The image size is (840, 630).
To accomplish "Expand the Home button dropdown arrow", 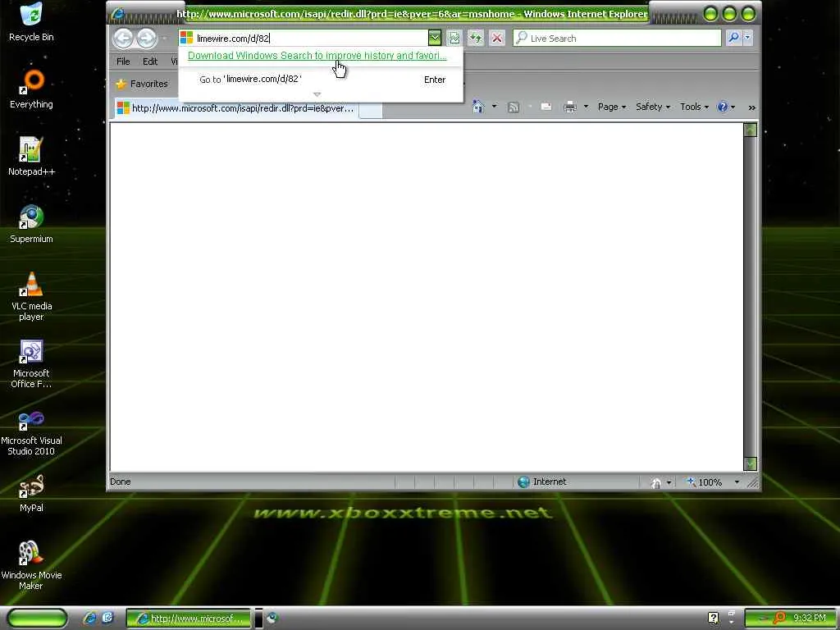I will tap(495, 107).
